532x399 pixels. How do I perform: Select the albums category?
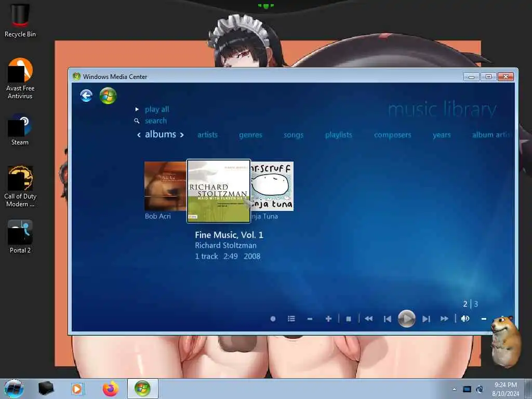161,134
